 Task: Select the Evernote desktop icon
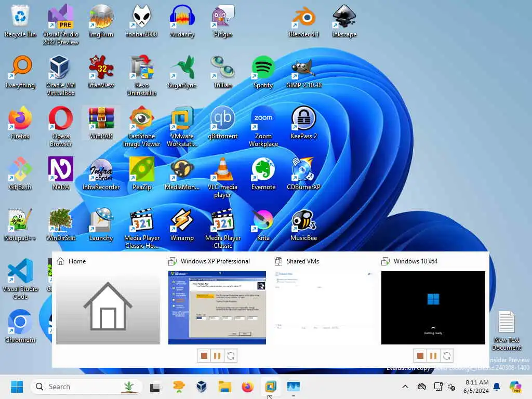(263, 174)
